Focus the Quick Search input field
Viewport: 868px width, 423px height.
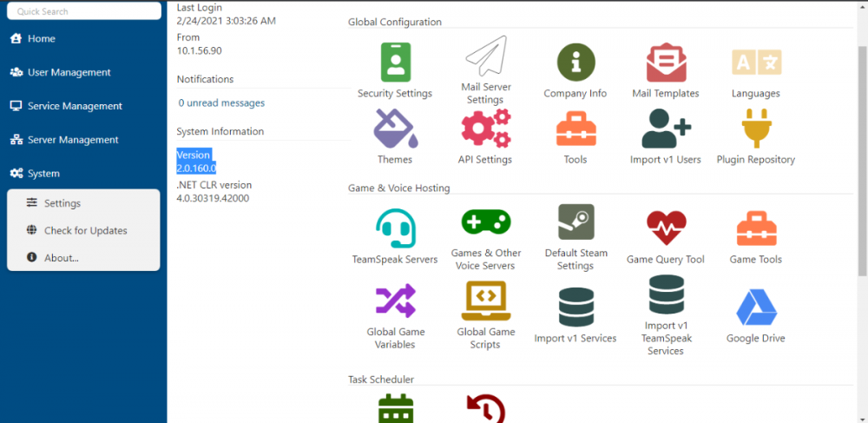click(x=83, y=11)
